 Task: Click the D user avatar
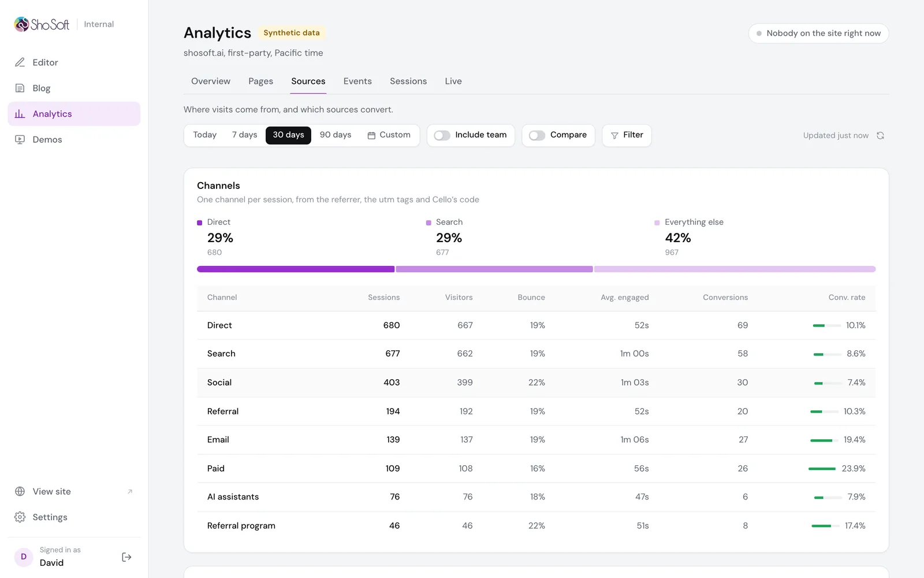[24, 557]
